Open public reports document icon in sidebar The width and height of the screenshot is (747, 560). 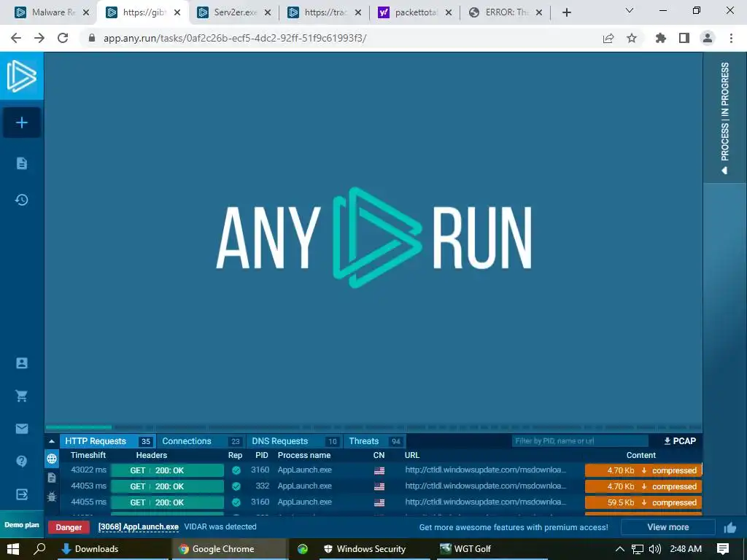pos(21,163)
